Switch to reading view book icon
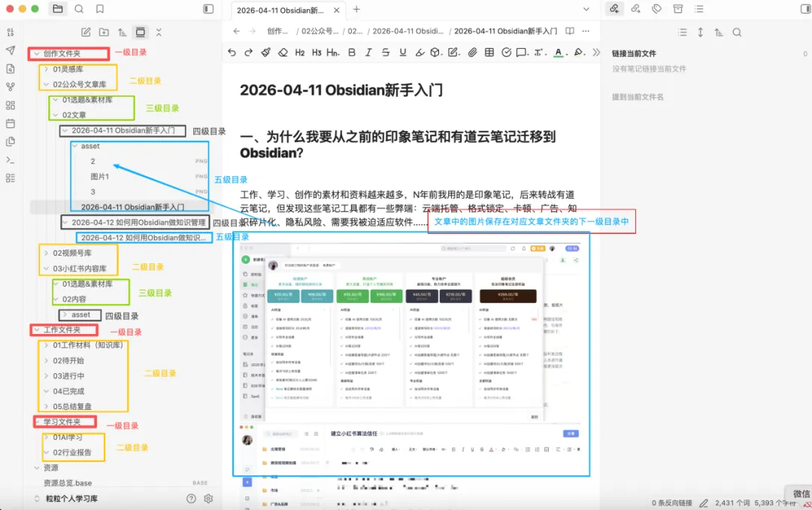 coord(570,31)
